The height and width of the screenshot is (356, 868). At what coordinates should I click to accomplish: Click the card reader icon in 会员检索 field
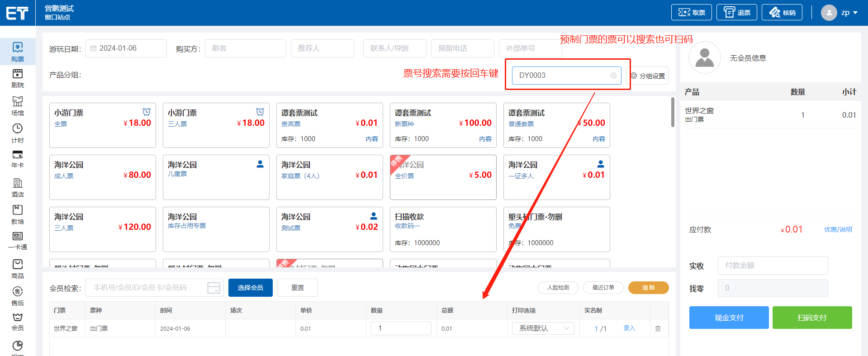tap(213, 288)
